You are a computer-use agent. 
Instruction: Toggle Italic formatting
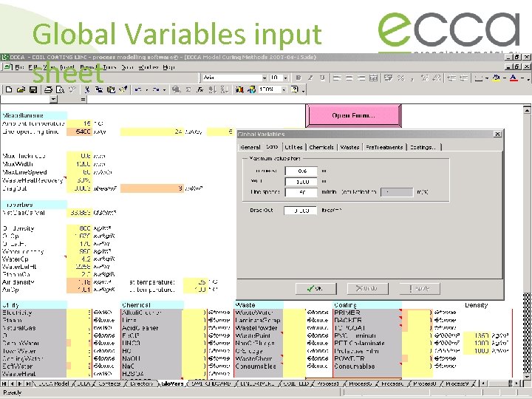point(310,78)
